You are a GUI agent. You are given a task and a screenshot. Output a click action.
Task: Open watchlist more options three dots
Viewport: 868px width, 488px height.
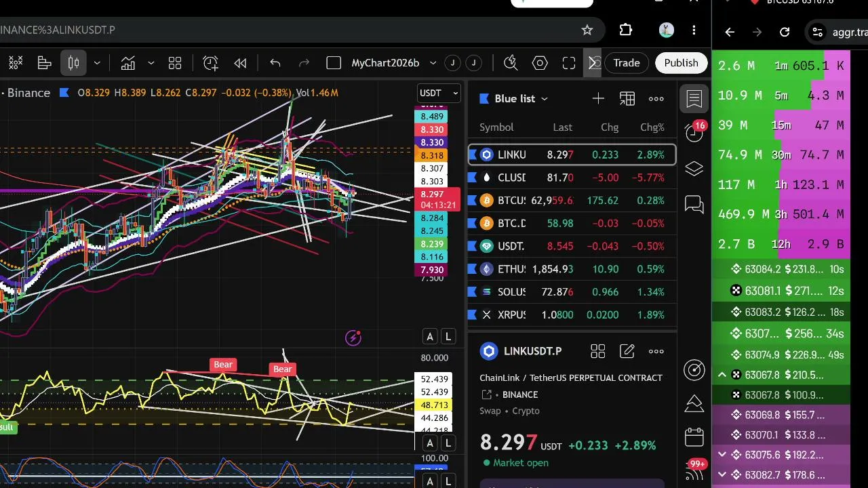pyautogui.click(x=656, y=99)
